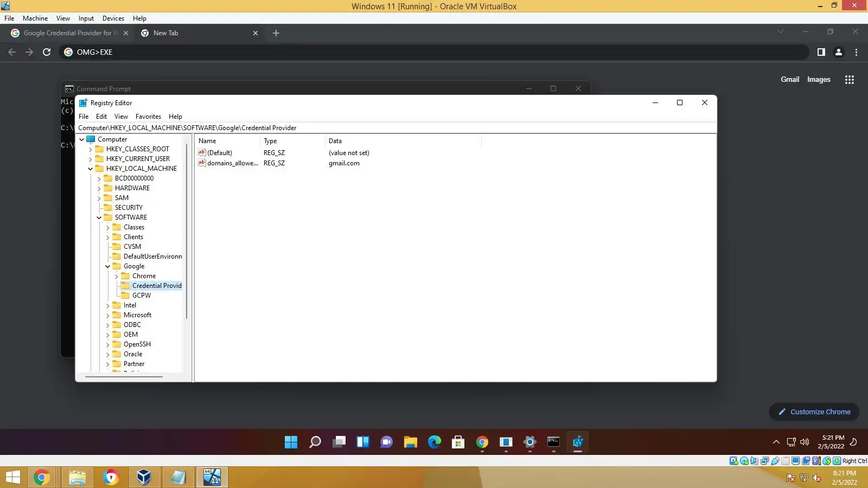Switch to the Google Credential Provider tab
Image resolution: width=868 pixels, height=488 pixels.
click(69, 33)
